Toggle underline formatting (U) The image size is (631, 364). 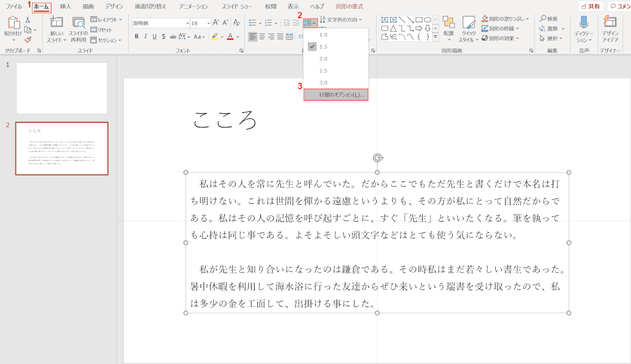click(x=155, y=36)
